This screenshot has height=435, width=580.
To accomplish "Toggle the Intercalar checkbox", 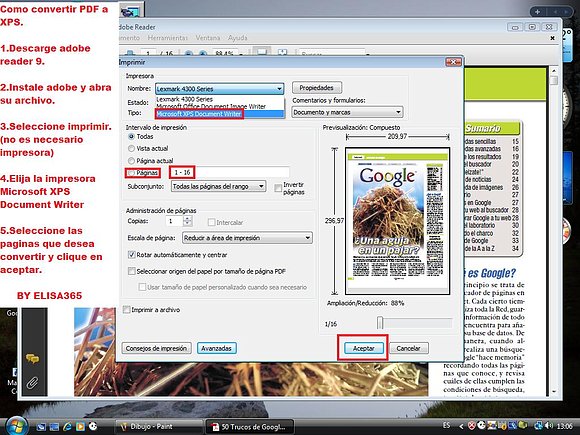I will click(x=211, y=222).
